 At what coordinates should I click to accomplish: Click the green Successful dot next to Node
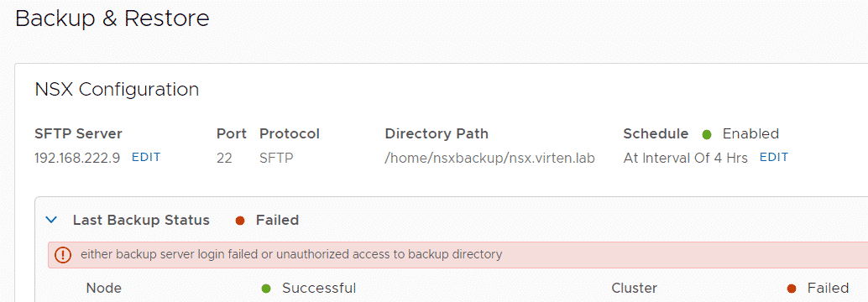[x=266, y=289]
